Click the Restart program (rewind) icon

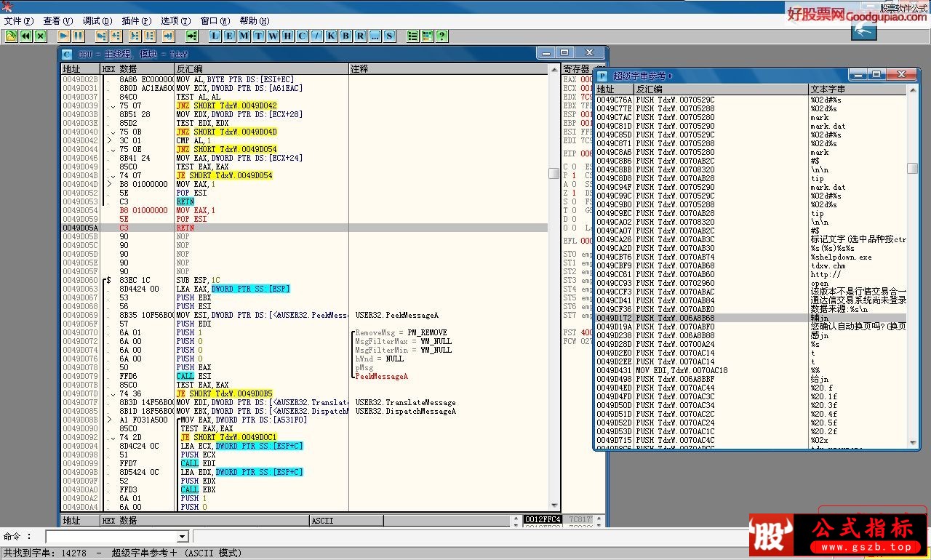pyautogui.click(x=26, y=36)
